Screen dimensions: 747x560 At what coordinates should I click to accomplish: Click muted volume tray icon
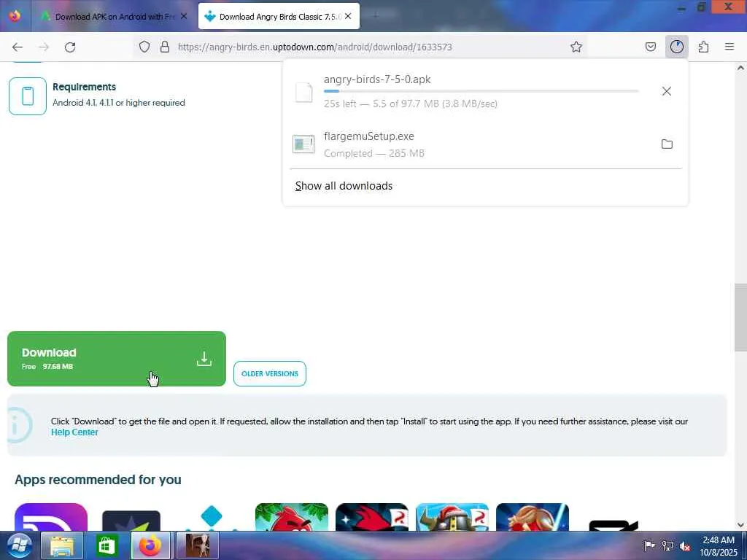(685, 546)
